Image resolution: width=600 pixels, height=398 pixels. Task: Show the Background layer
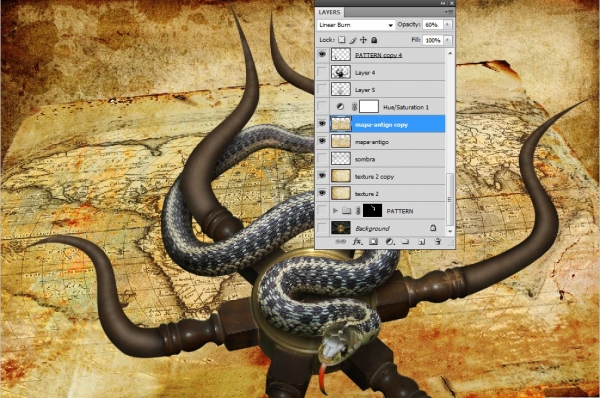[322, 228]
